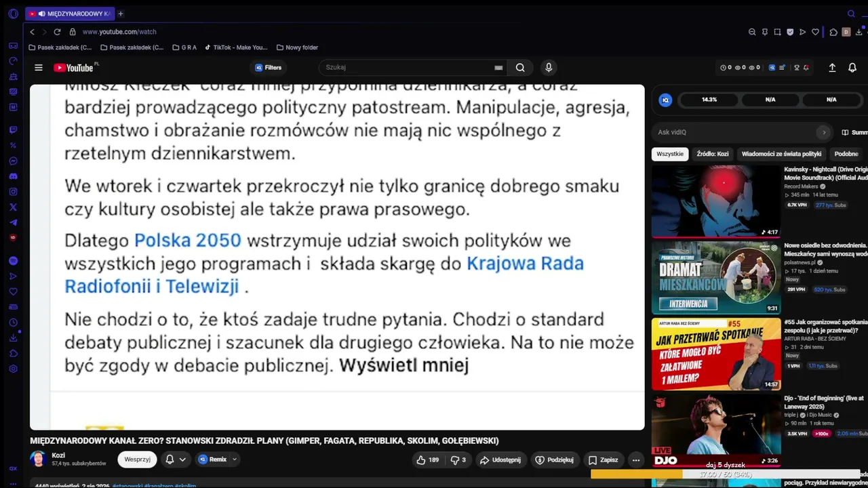868x488 pixels.
Task: Open Spotify in the Opera sidebar
Action: pos(13,261)
